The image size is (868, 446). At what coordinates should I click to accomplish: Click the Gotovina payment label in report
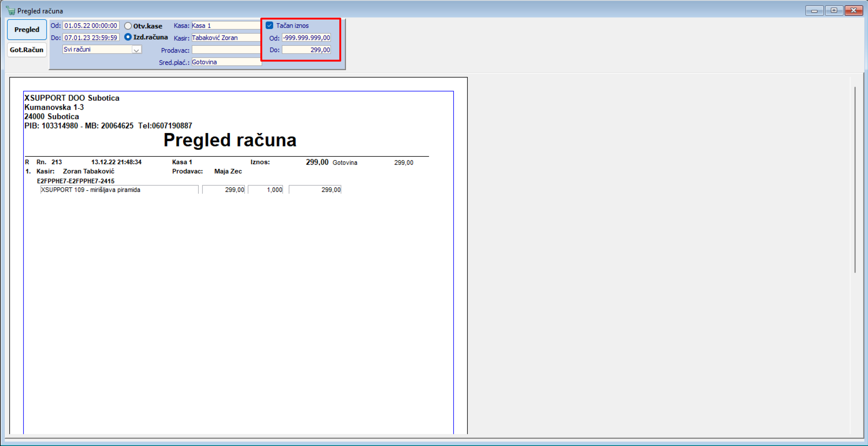pyautogui.click(x=345, y=162)
